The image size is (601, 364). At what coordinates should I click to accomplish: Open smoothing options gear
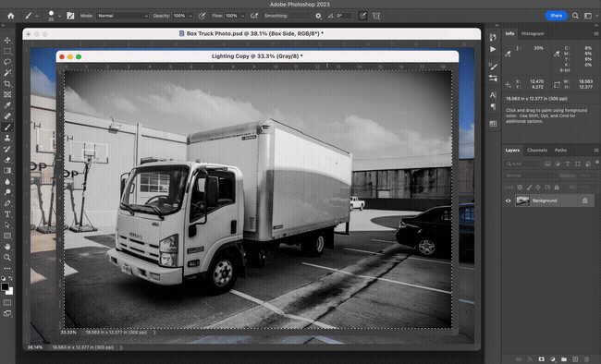click(x=318, y=16)
